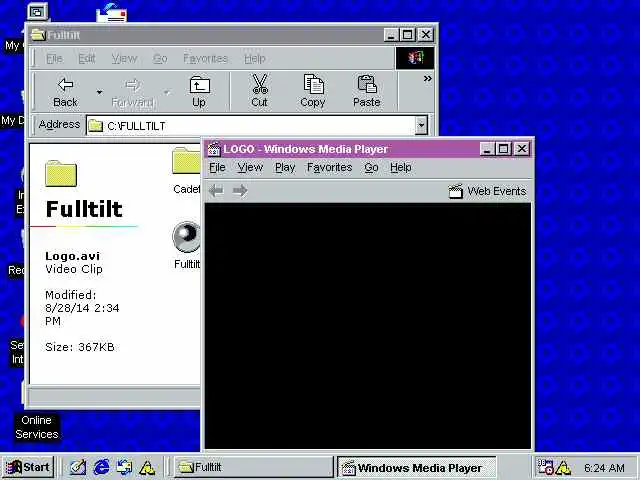The height and width of the screenshot is (480, 640).
Task: Go Back in the Fulltilt folder window
Action: [x=65, y=92]
